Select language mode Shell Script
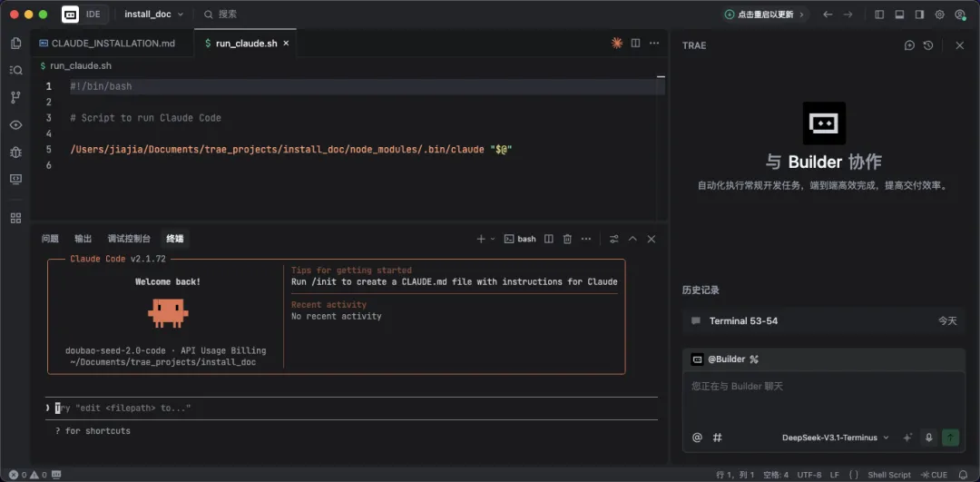The width and height of the screenshot is (980, 482). [x=889, y=475]
